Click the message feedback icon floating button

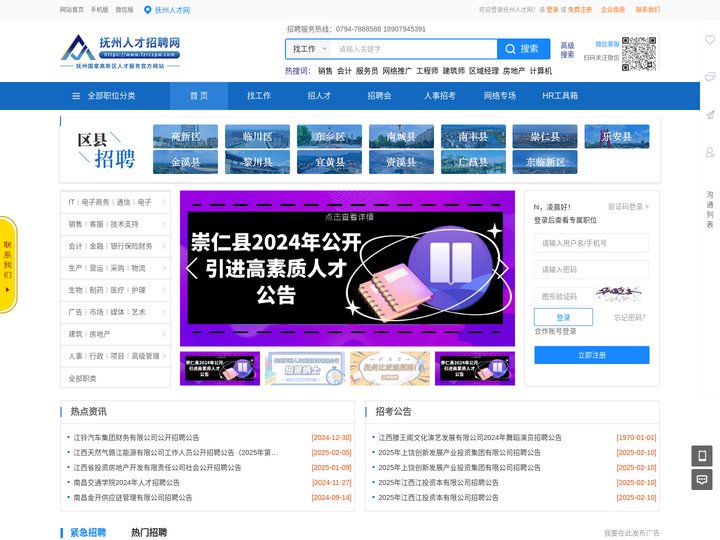click(702, 479)
